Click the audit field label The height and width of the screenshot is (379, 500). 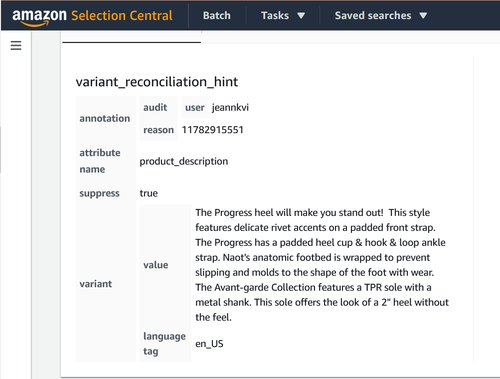[x=155, y=107]
